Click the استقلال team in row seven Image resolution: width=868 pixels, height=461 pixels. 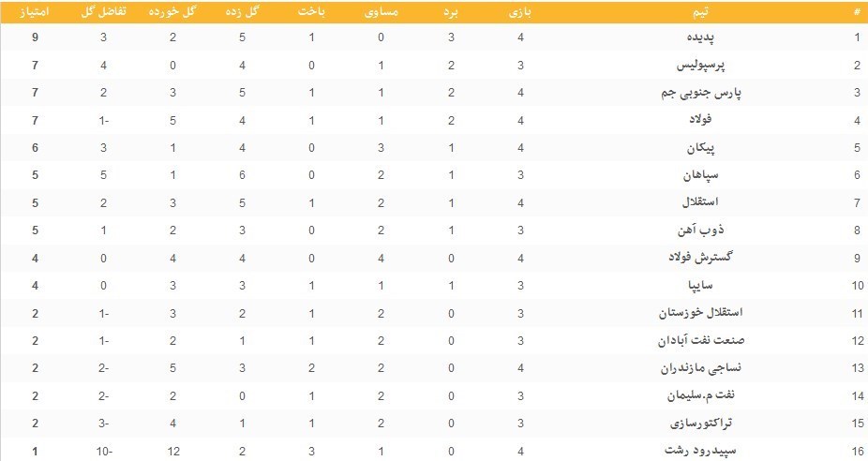(700, 202)
